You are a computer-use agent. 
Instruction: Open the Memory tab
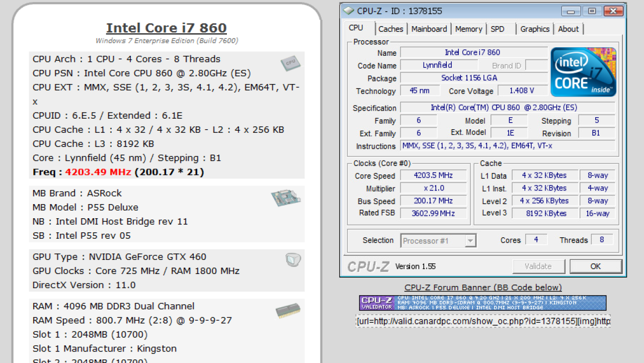[468, 29]
